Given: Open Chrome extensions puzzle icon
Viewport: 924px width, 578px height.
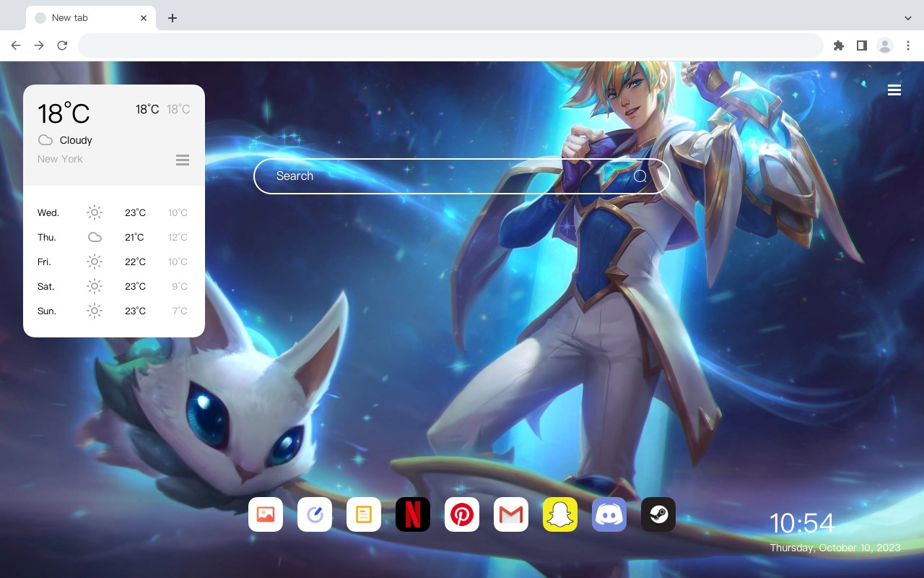Looking at the screenshot, I should coord(838,46).
